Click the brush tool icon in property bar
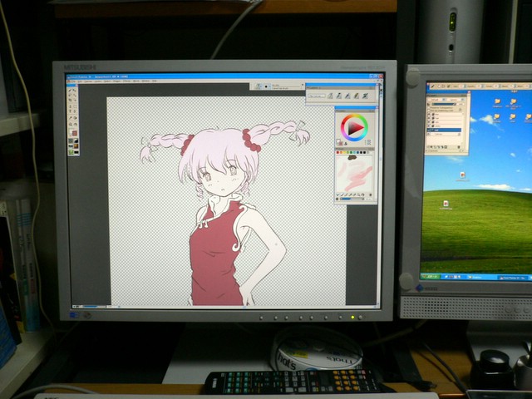This screenshot has height=399, width=532. click(x=432, y=86)
